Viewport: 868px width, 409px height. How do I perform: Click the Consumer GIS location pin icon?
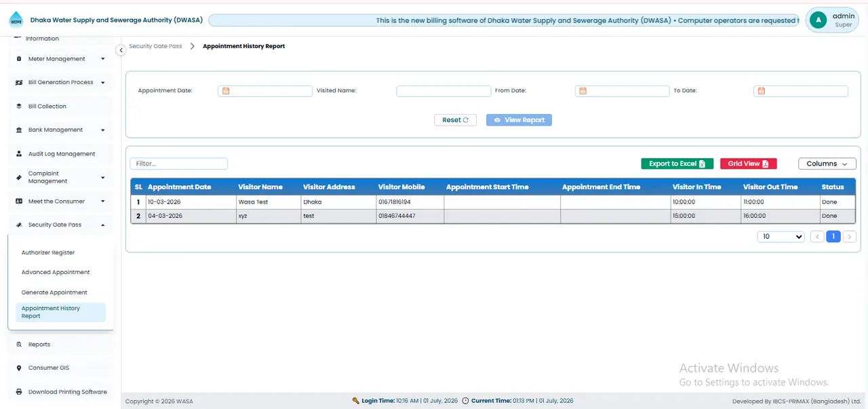pyautogui.click(x=19, y=368)
